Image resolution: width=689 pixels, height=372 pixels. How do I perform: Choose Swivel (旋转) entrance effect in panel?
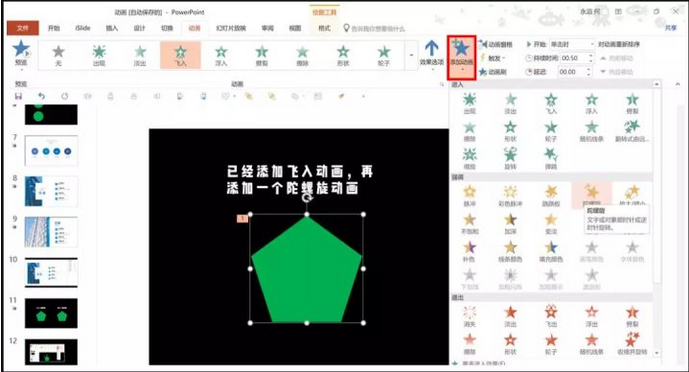pos(510,159)
